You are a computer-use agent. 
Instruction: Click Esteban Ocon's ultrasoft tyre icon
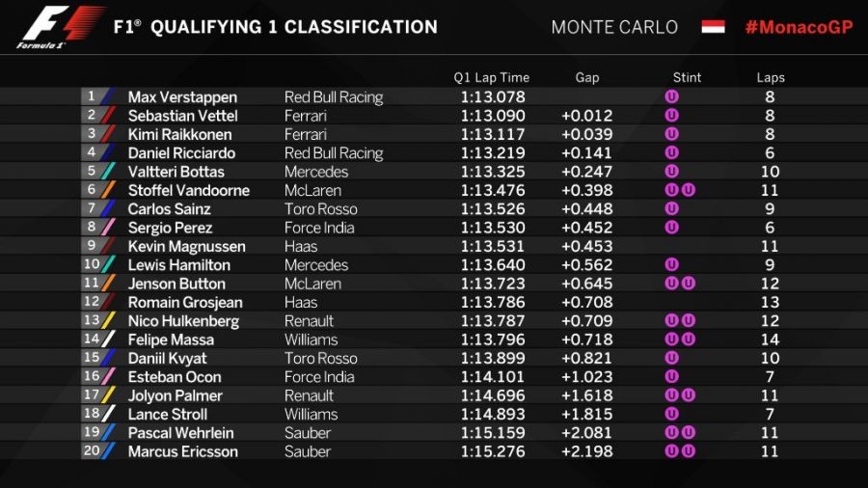click(x=672, y=377)
